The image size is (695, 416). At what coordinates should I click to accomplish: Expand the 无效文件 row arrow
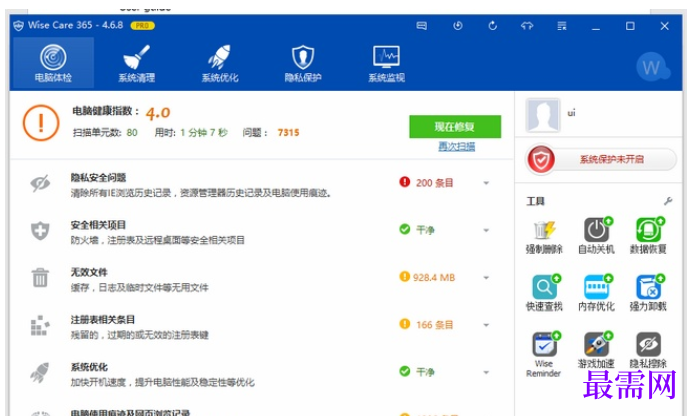[486, 278]
